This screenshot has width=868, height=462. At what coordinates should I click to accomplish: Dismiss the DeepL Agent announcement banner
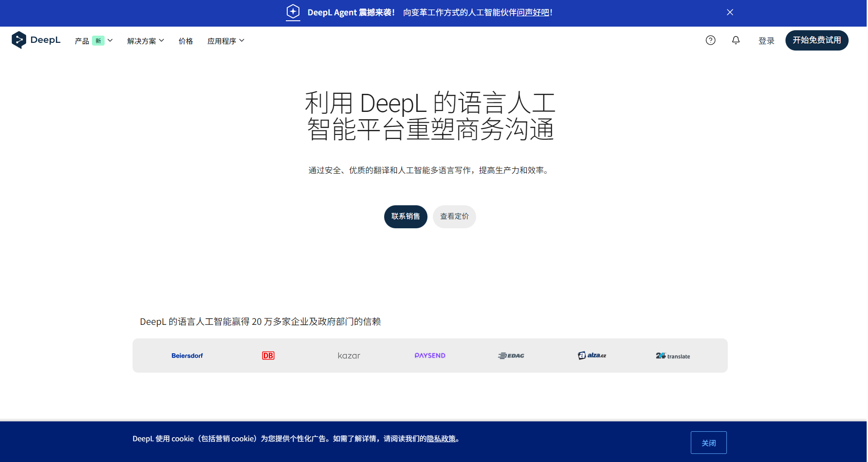pyautogui.click(x=730, y=12)
